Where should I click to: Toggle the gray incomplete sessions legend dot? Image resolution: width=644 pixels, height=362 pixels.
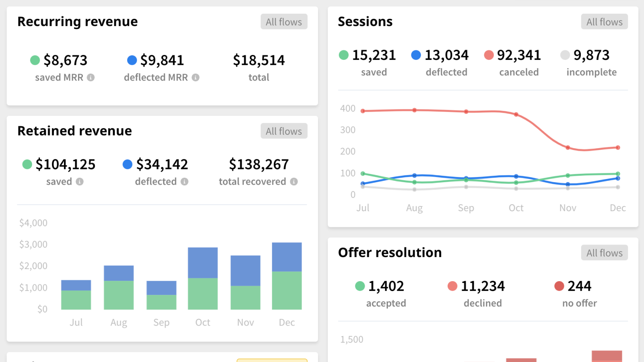[x=565, y=55]
